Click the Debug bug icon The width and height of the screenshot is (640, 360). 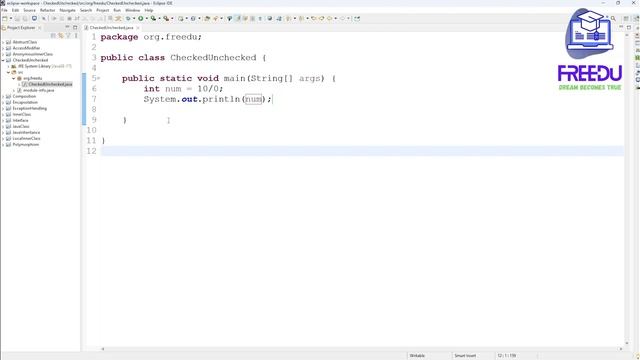coord(128,18)
